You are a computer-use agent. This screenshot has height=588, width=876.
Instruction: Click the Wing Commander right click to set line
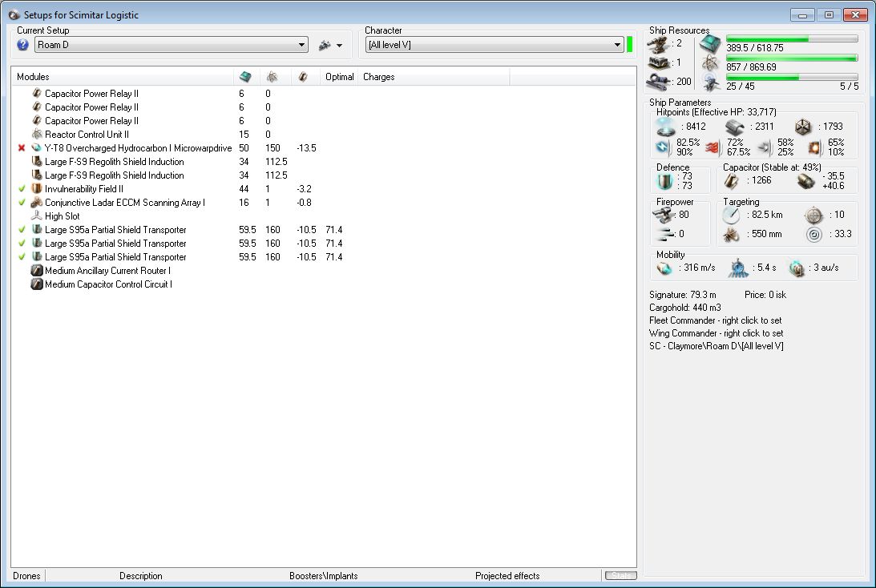717,333
